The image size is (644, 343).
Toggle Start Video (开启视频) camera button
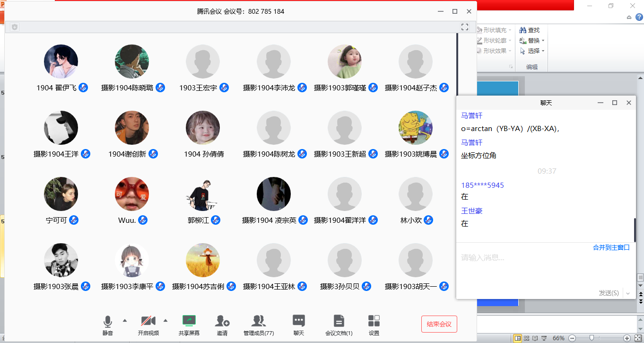pyautogui.click(x=148, y=321)
